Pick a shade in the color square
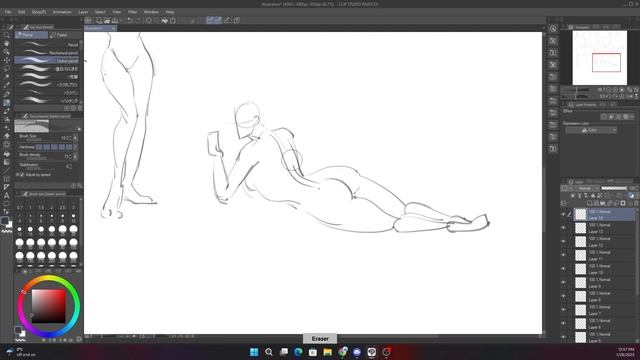The image size is (640, 360). click(x=49, y=306)
